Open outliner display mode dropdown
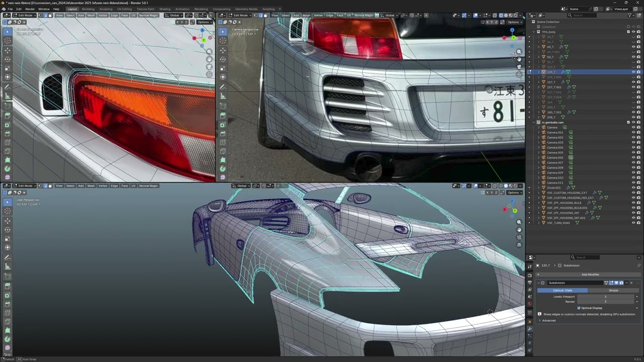 point(541,16)
